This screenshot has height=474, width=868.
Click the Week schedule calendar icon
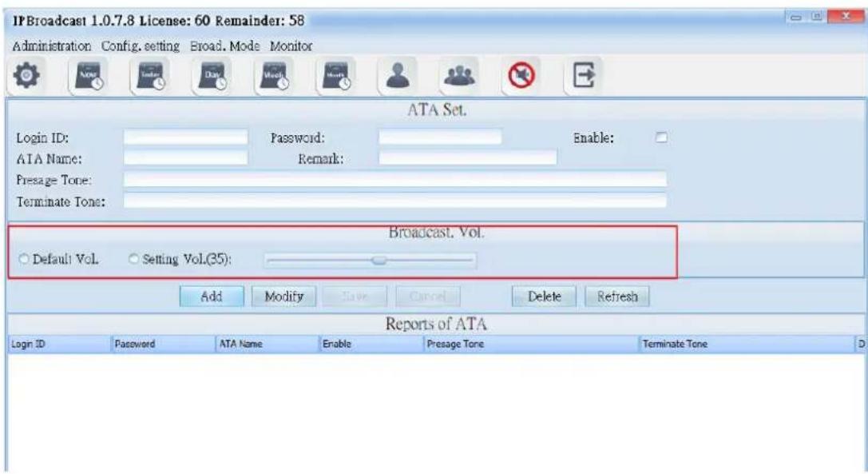pyautogui.click(x=275, y=75)
